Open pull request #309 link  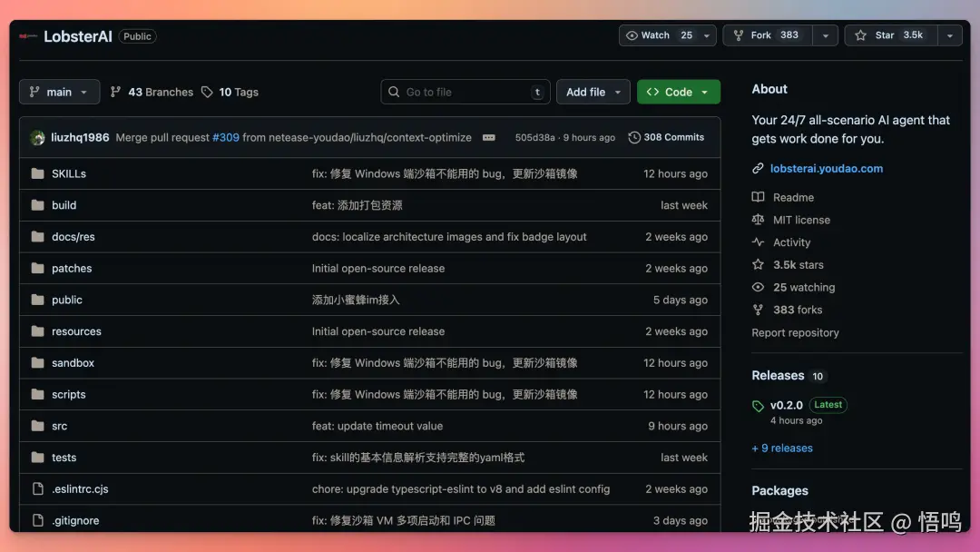(x=226, y=137)
